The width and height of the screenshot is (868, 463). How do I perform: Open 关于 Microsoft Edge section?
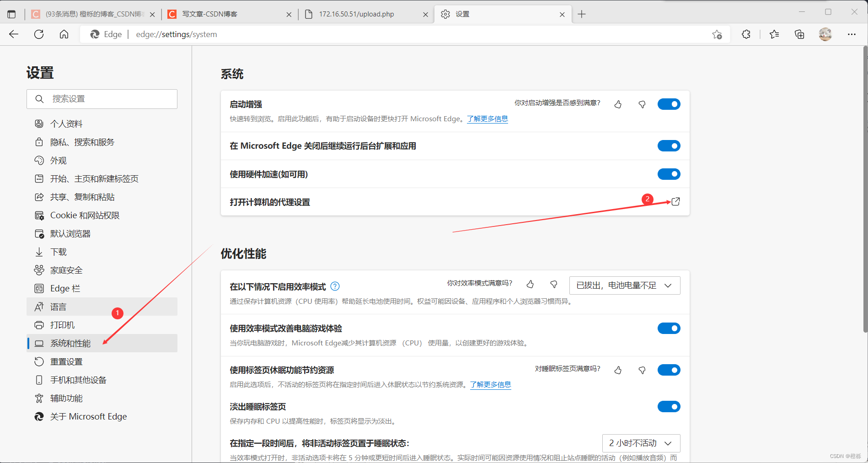tap(102, 416)
